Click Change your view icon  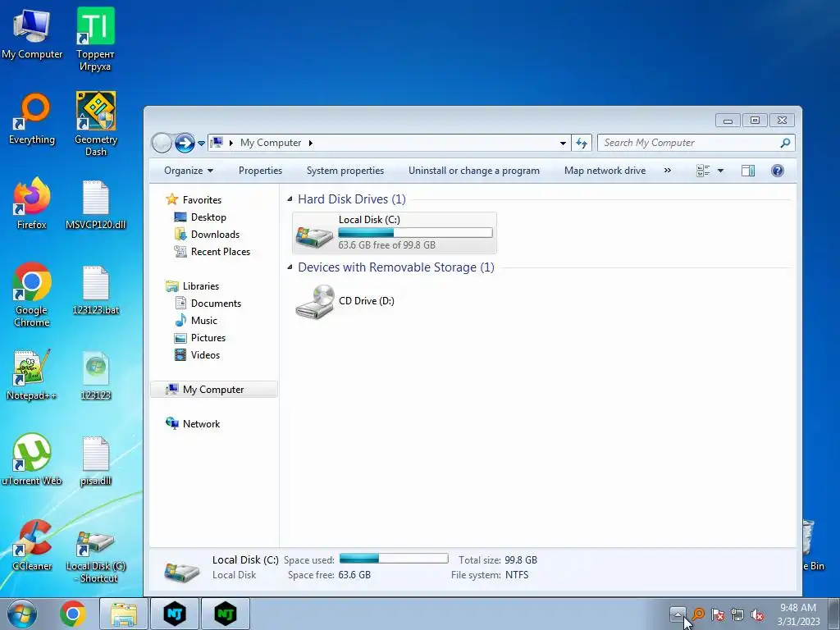click(703, 171)
